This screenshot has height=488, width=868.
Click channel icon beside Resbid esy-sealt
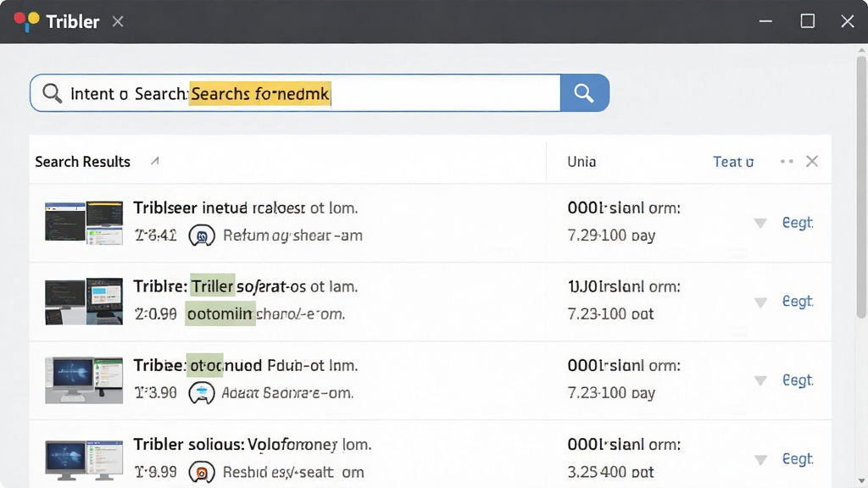[202, 473]
